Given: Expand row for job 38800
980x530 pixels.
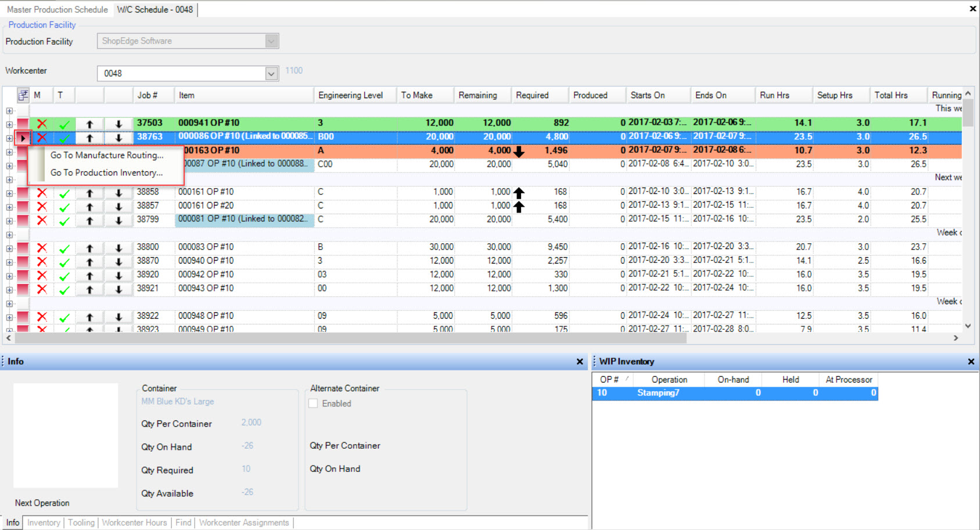Looking at the screenshot, I should tap(9, 248).
